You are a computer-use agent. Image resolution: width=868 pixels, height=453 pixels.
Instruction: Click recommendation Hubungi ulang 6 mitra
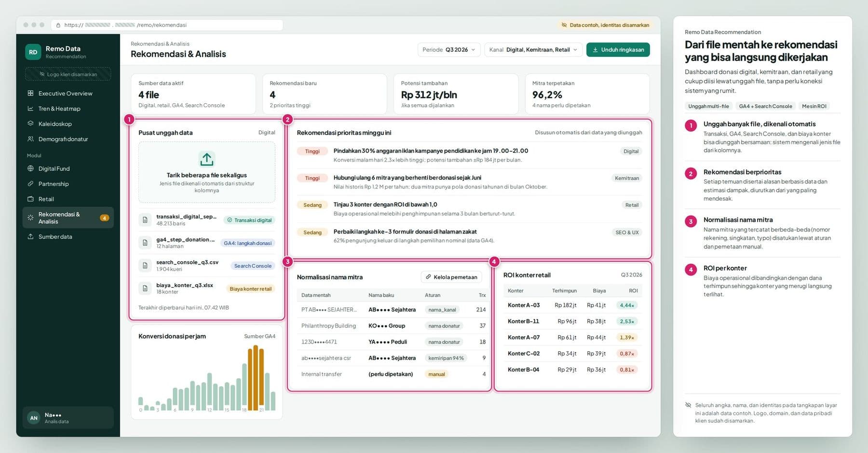469,182
